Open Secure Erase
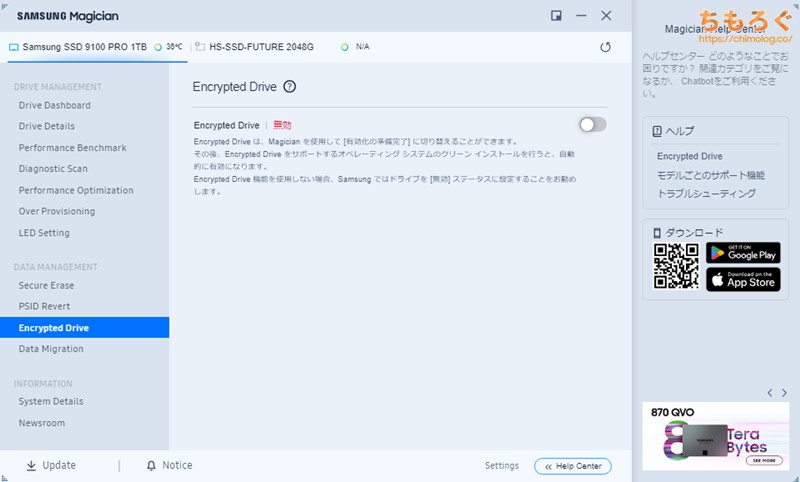 pyautogui.click(x=46, y=285)
